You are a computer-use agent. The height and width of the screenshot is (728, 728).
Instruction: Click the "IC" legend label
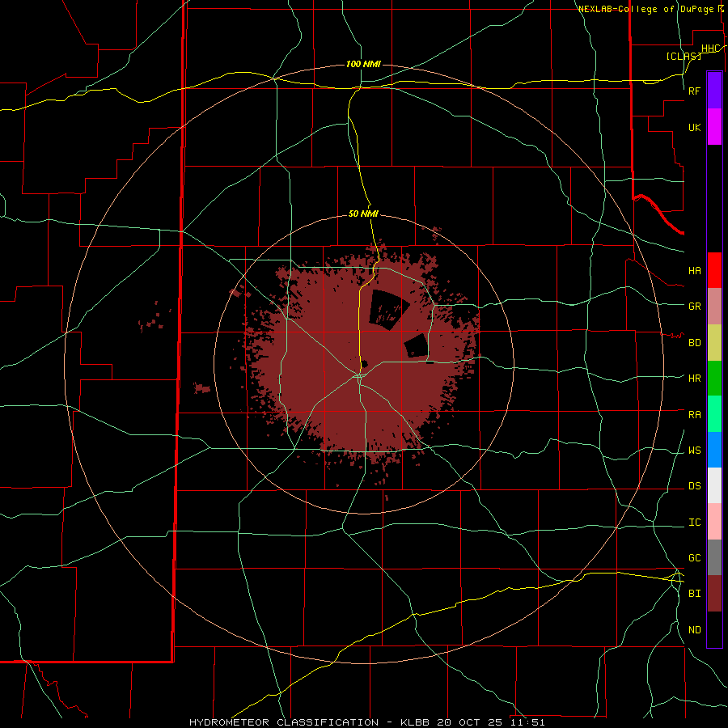point(695,523)
